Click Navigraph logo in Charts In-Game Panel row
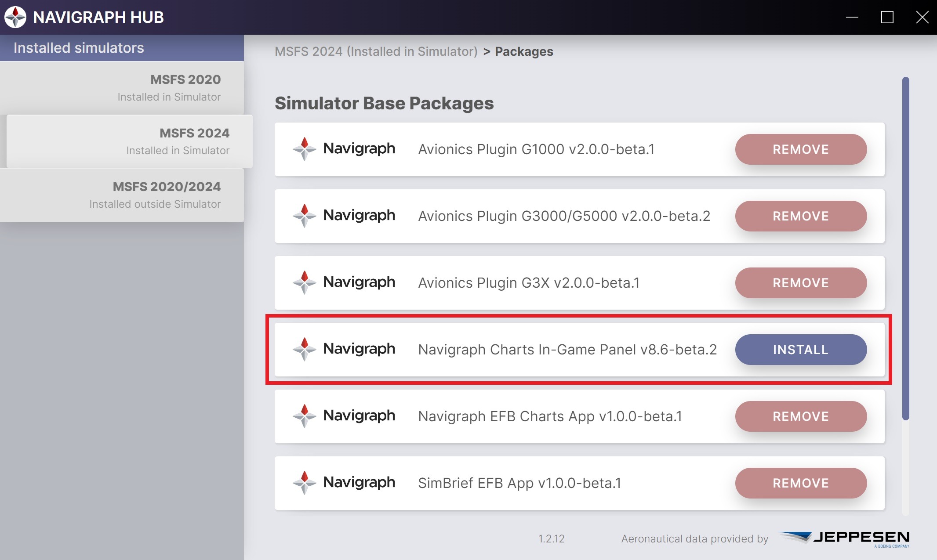Image resolution: width=937 pixels, height=560 pixels. tap(344, 349)
